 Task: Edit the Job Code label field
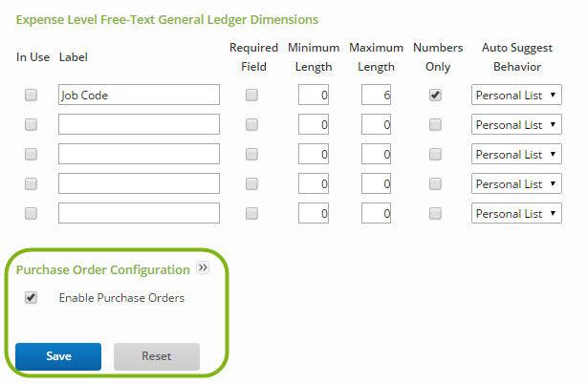click(x=139, y=95)
